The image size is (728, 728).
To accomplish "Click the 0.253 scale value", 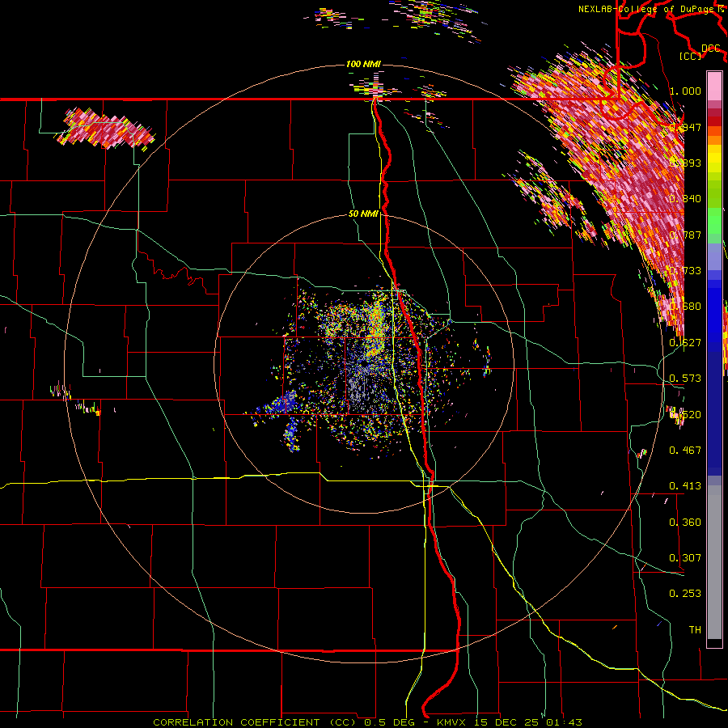I will click(x=685, y=594).
